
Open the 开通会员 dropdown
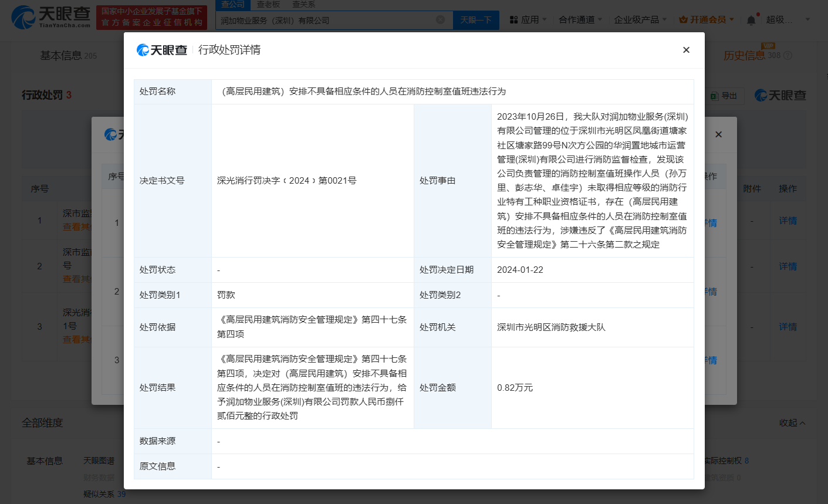(707, 19)
